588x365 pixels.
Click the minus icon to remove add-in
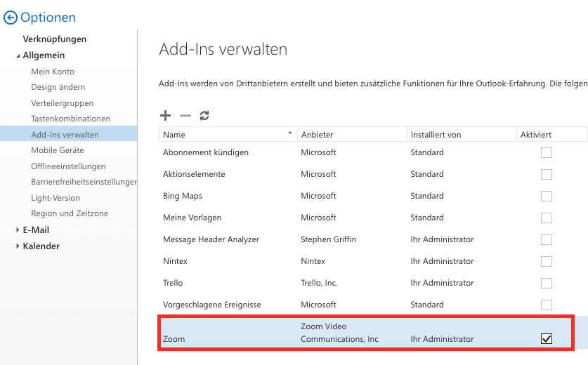pyautogui.click(x=185, y=116)
